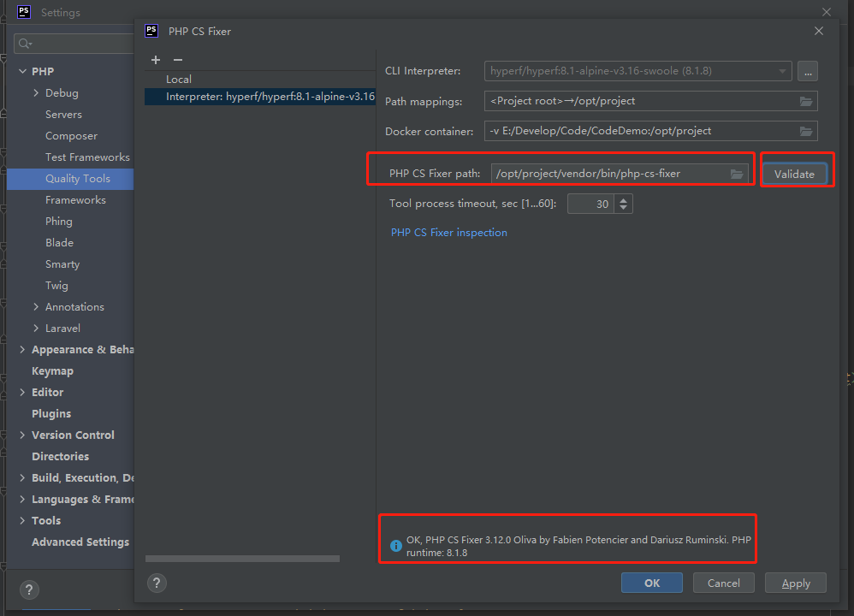Select Twig in settings tree
The width and height of the screenshot is (854, 616).
pyautogui.click(x=56, y=286)
